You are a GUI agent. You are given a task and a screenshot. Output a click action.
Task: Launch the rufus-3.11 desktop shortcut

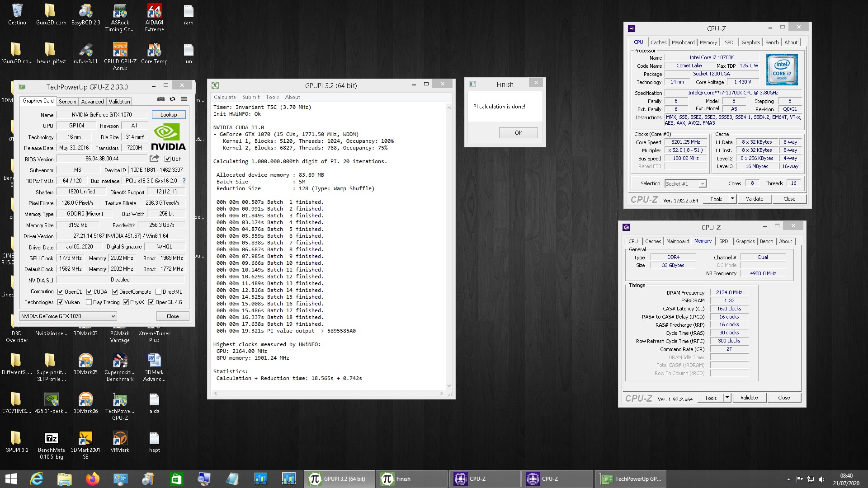coord(86,53)
